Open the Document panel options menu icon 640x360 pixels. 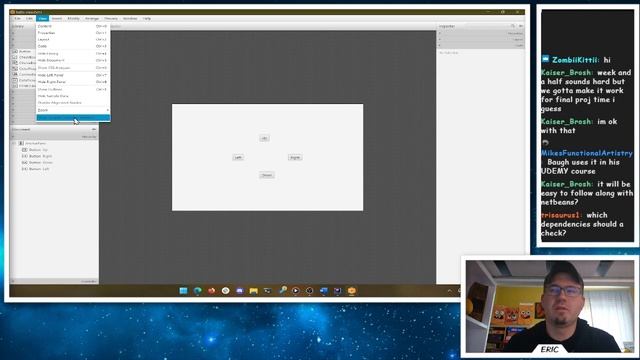pyautogui.click(x=94, y=129)
